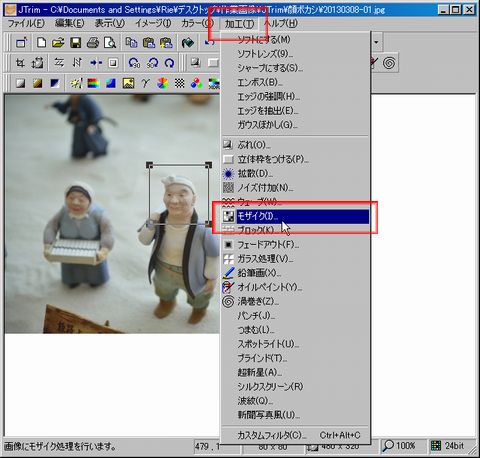Open the 編集(E) menu
Screen dimensions: 480x458
(69, 23)
